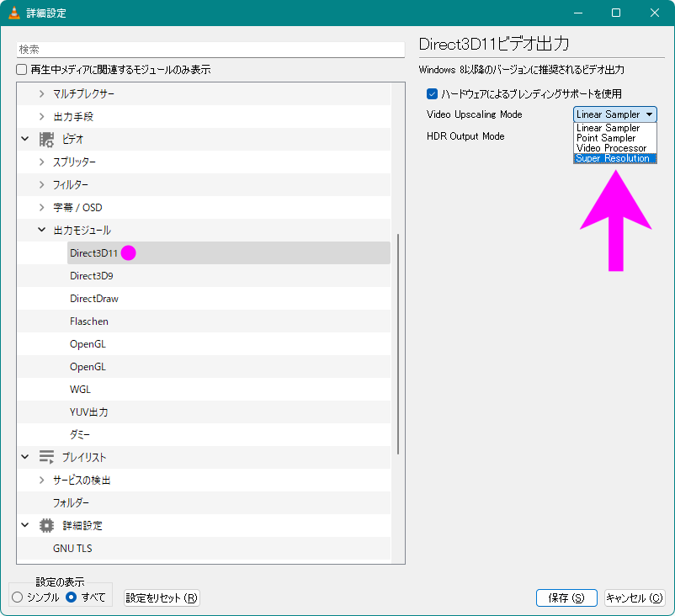Maximize the 詳細設定 window
Image resolution: width=675 pixels, height=616 pixels.
(616, 13)
